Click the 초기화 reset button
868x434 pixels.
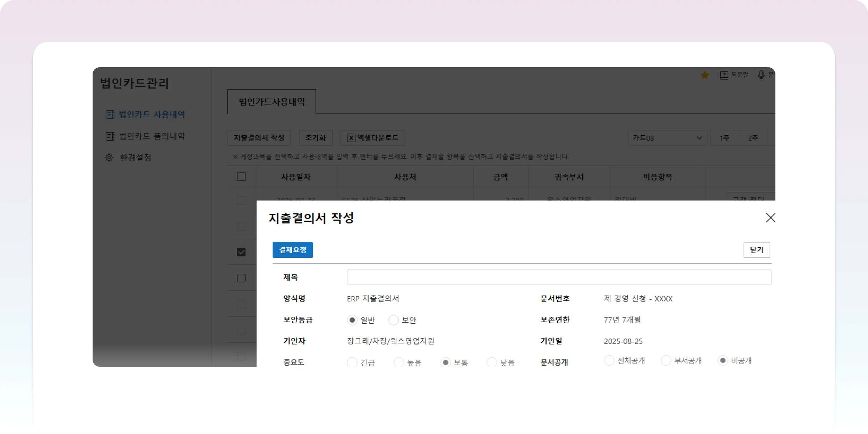(x=315, y=138)
